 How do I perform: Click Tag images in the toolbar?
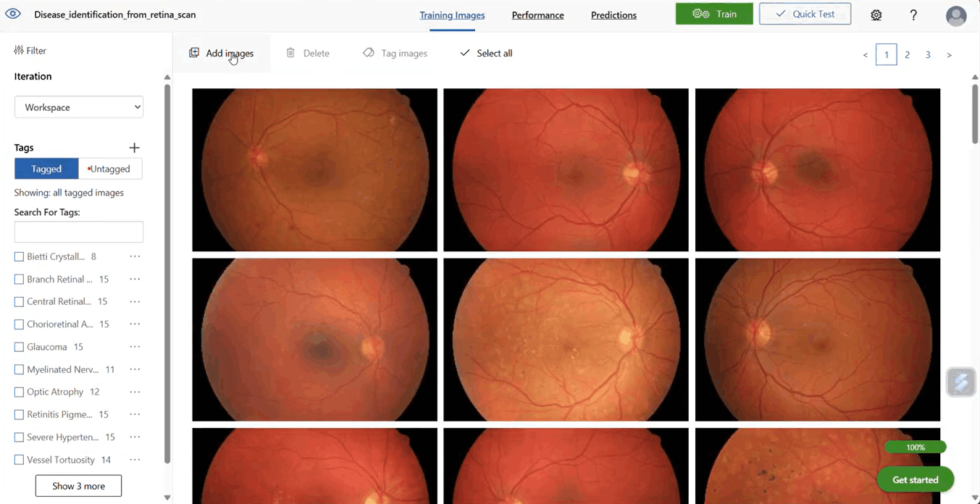coord(395,53)
